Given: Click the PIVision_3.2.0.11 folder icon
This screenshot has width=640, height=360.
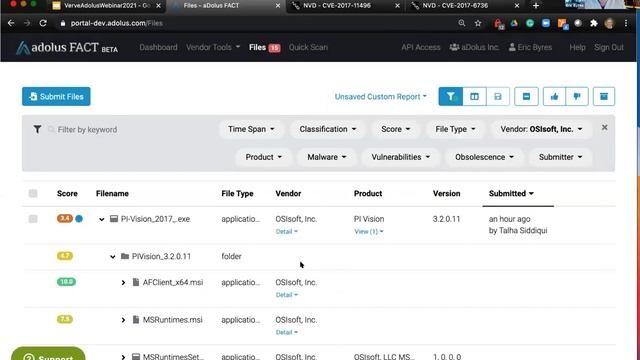Looking at the screenshot, I should pyautogui.click(x=125, y=256).
